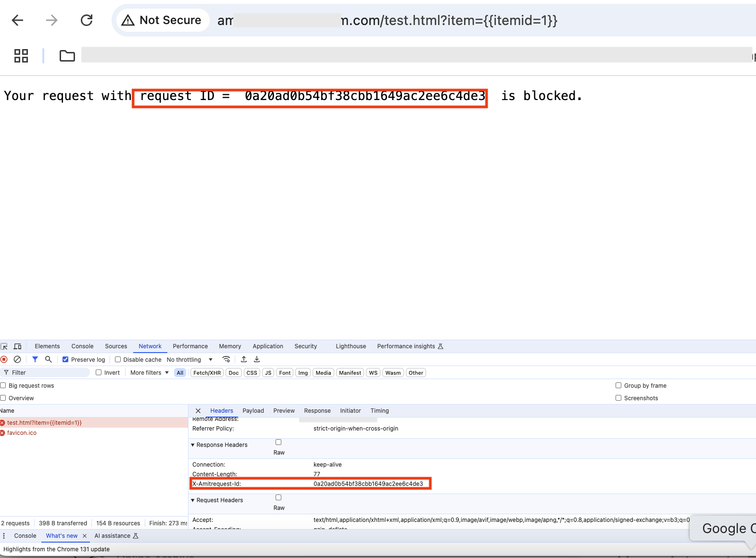Toggle the device toolbar icon
This screenshot has height=558, width=756.
click(18, 346)
